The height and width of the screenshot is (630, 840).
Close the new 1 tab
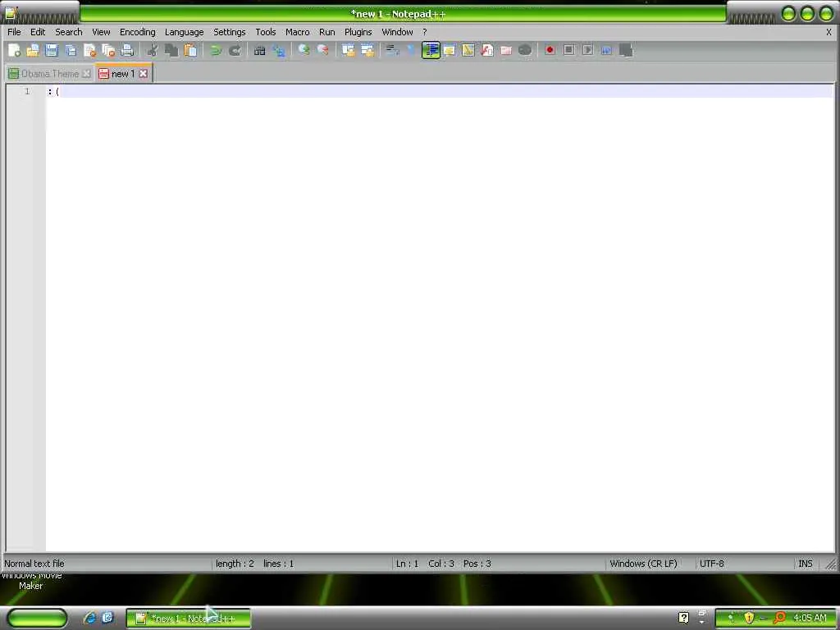(143, 73)
